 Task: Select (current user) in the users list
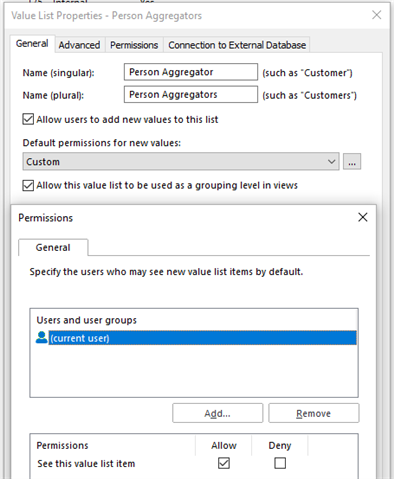(x=202, y=338)
